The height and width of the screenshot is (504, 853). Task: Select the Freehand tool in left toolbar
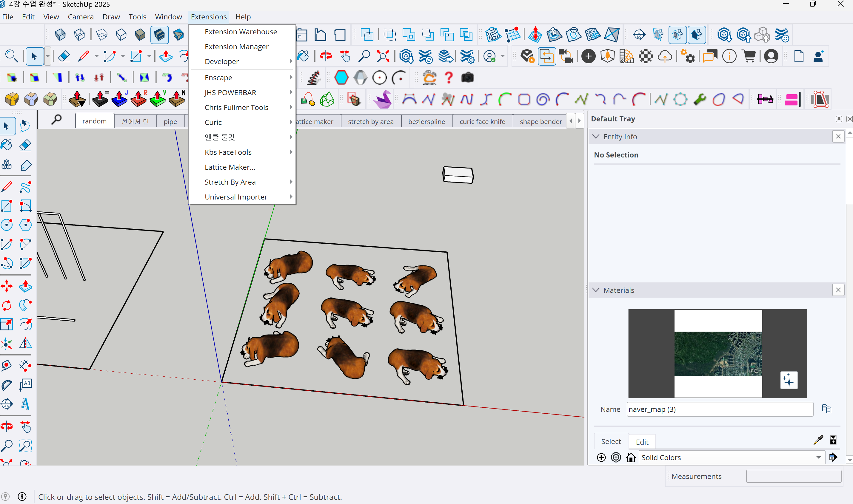pyautogui.click(x=25, y=186)
